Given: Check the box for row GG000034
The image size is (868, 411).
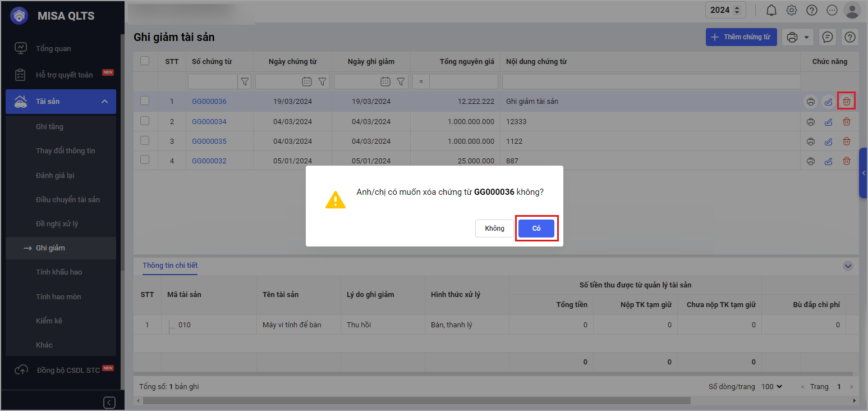Looking at the screenshot, I should coord(145,121).
